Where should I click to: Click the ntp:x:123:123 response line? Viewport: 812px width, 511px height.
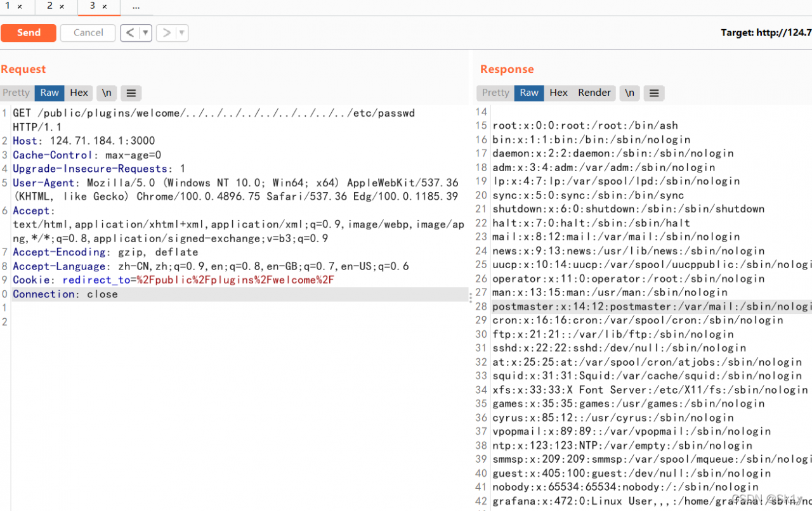(622, 446)
